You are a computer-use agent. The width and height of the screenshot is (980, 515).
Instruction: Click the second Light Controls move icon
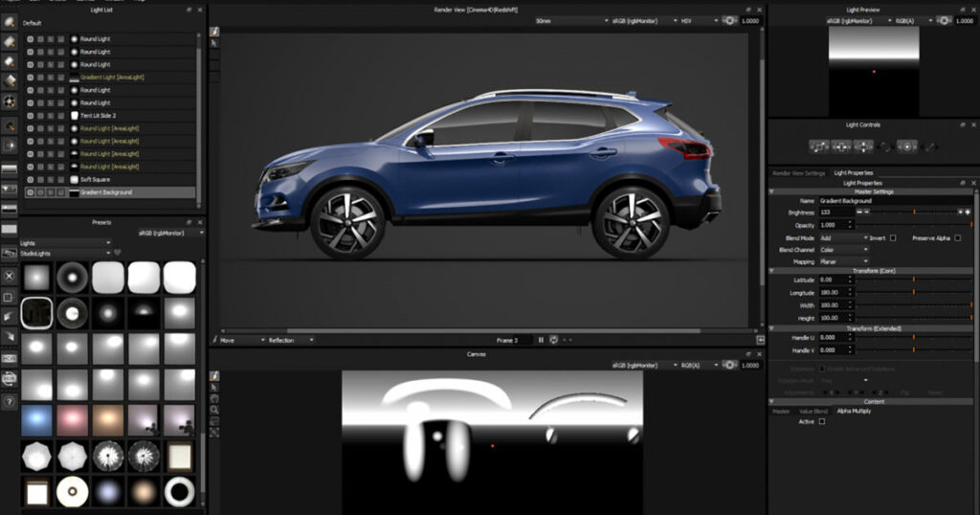click(841, 146)
